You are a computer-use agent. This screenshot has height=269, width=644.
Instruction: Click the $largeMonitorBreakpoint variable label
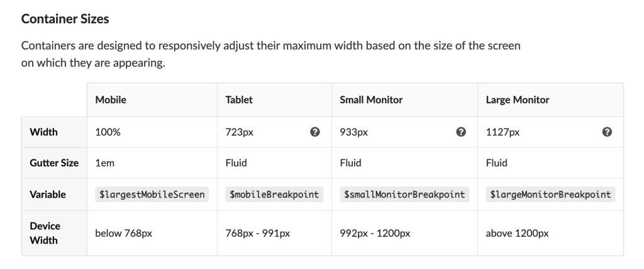coord(550,195)
